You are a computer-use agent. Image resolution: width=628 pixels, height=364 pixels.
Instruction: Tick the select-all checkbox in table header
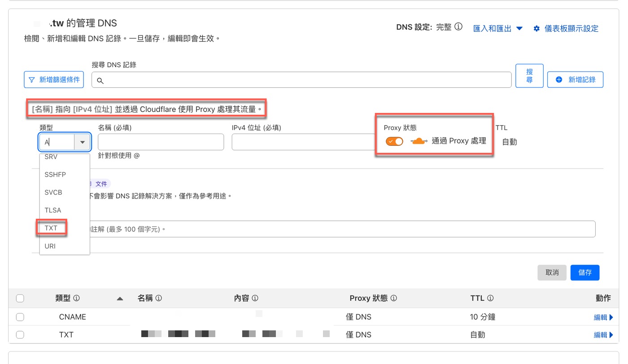pos(20,299)
